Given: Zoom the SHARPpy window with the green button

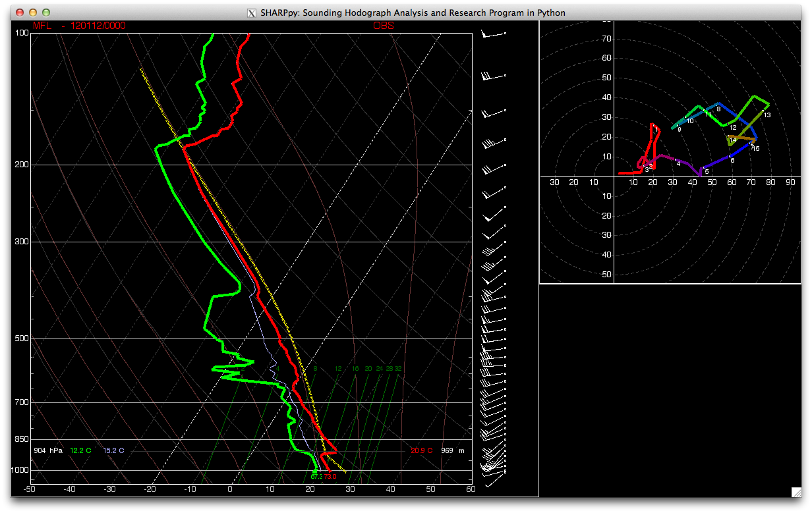Looking at the screenshot, I should tap(45, 13).
